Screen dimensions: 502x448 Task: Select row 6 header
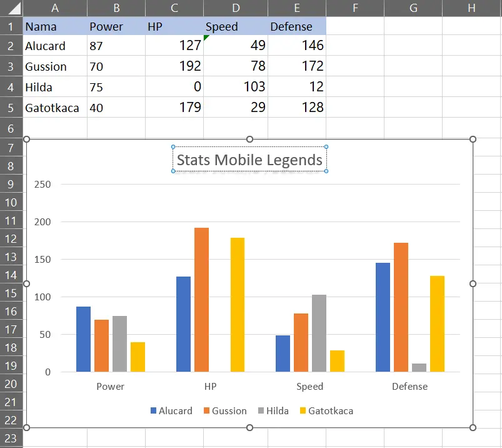(x=11, y=128)
